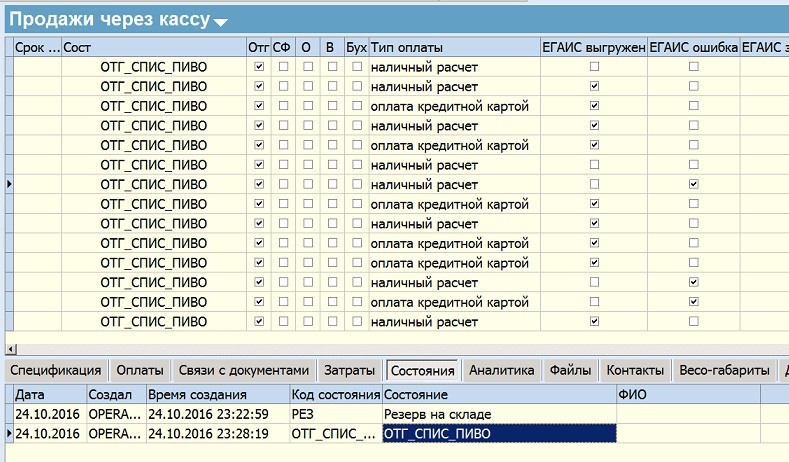Click the Дата header in states table
Image resolution: width=789 pixels, height=462 pixels.
click(50, 395)
